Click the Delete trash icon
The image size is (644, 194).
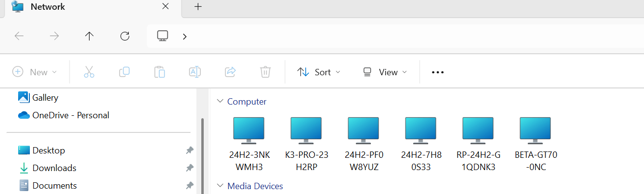tap(265, 72)
